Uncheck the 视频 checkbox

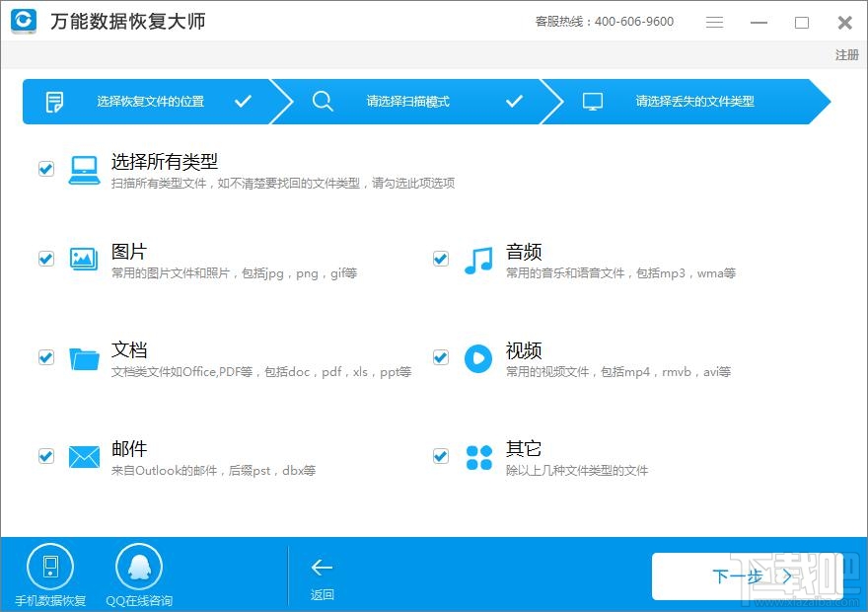[x=440, y=357]
